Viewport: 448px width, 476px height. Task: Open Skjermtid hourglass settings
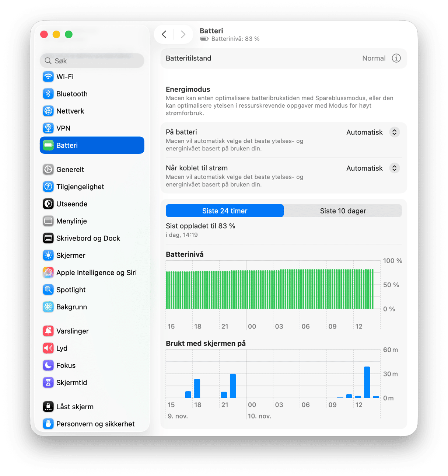click(92, 383)
